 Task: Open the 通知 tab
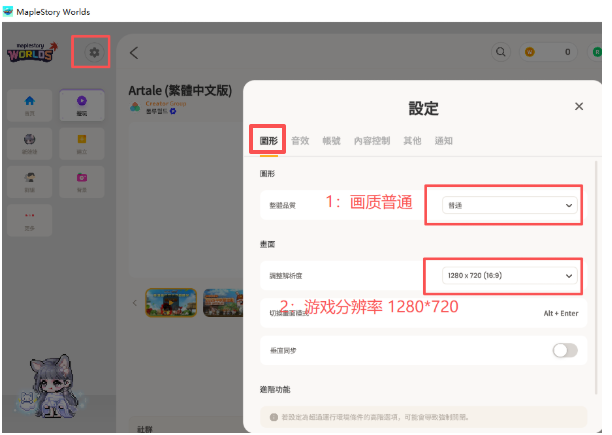coord(443,141)
